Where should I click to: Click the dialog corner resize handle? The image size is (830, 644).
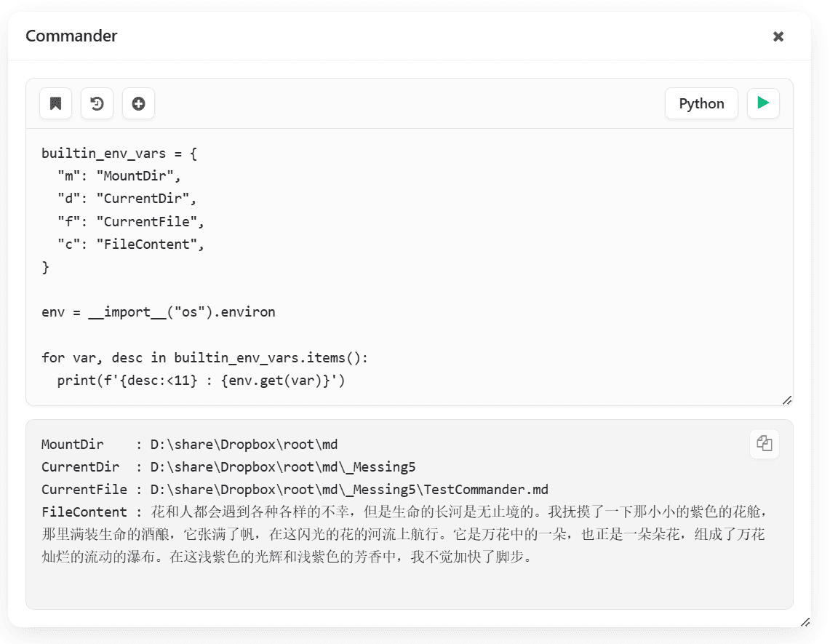tap(805, 622)
